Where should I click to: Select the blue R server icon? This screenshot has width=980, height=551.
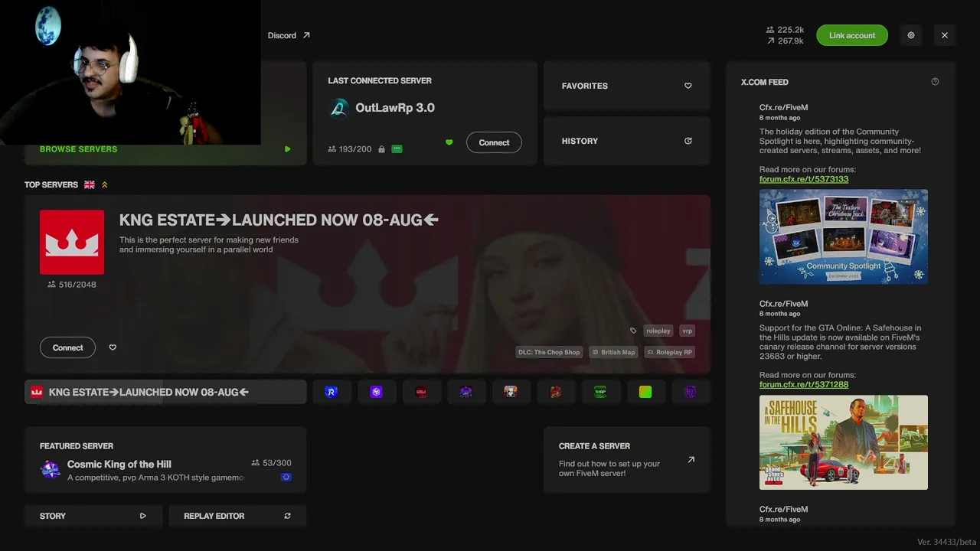tap(332, 392)
